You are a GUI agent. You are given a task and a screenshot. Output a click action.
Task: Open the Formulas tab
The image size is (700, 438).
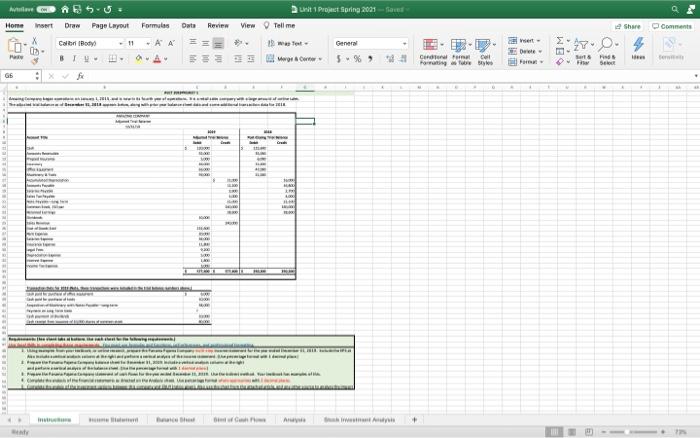[155, 26]
